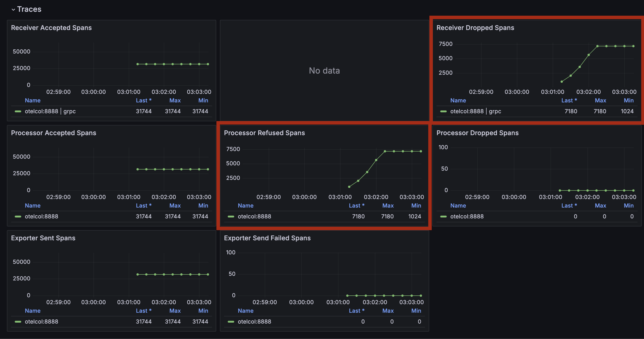The image size is (644, 339).
Task: Toggle otelcol:8888 series in Exporter Sent Spans legend
Action: [41, 321]
